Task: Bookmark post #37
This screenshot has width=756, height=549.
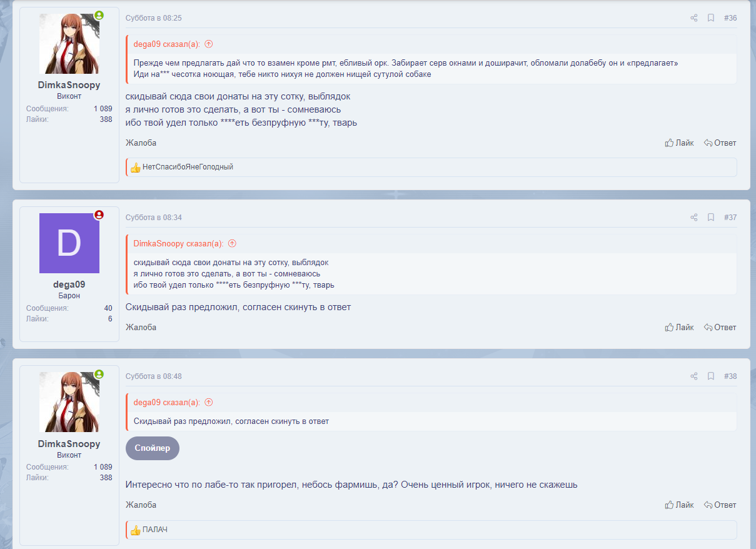Action: [711, 218]
